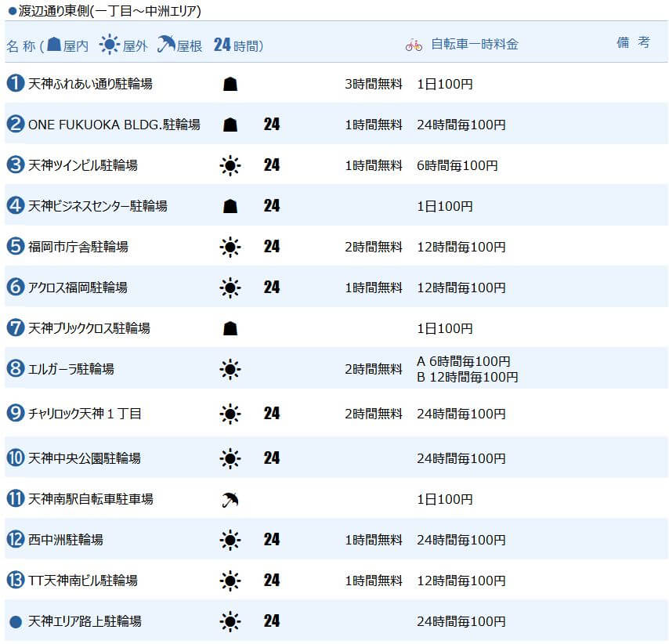Click the numbered circle 13 icon
The height and width of the screenshot is (644, 669).
(x=16, y=580)
